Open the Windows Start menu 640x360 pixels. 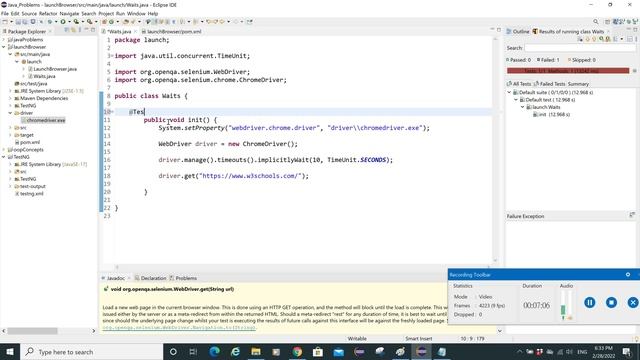pyautogui.click(x=10, y=351)
